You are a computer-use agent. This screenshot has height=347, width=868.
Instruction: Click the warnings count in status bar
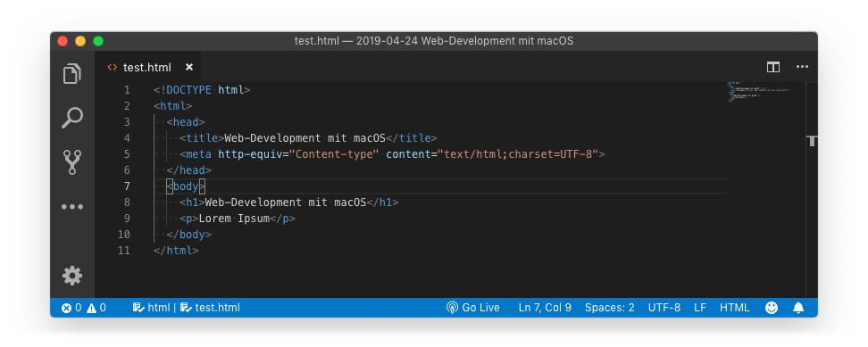tap(96, 308)
